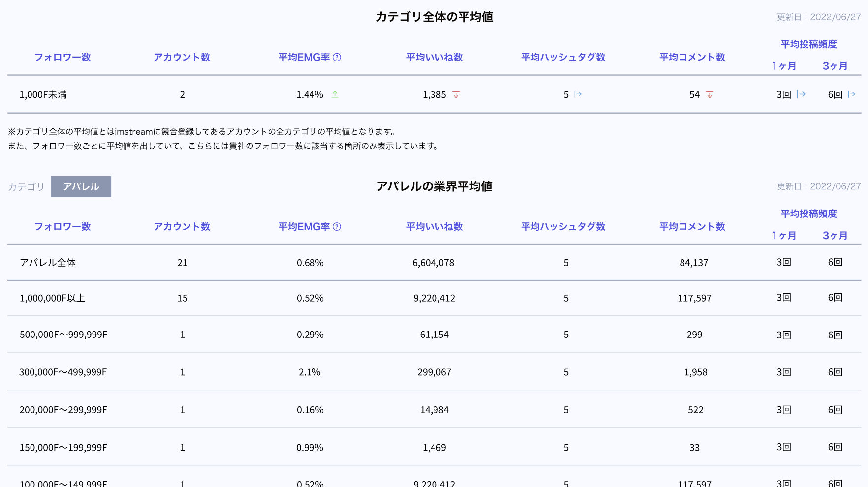This screenshot has height=487, width=868.
Task: Select the アパレル category button
Action: pos(81,186)
